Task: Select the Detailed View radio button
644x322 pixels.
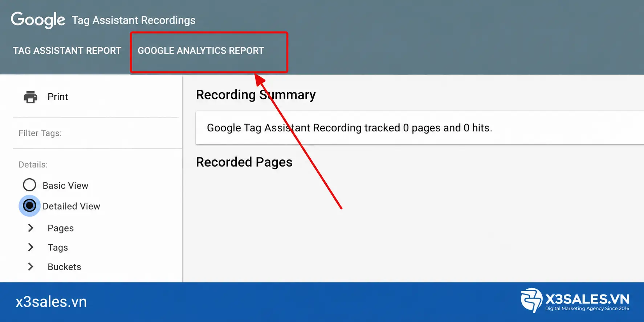Action: pos(29,206)
